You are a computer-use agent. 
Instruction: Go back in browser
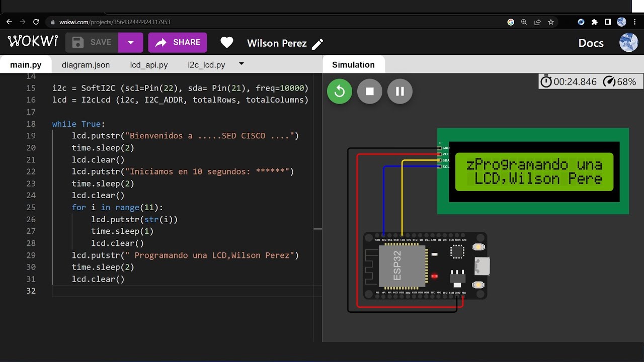(9, 22)
